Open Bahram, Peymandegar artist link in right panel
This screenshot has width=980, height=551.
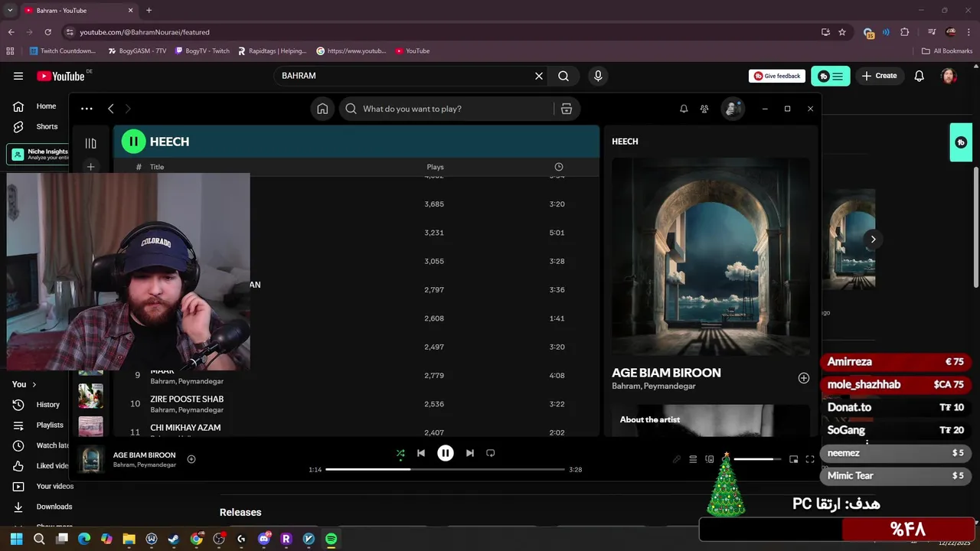(654, 386)
